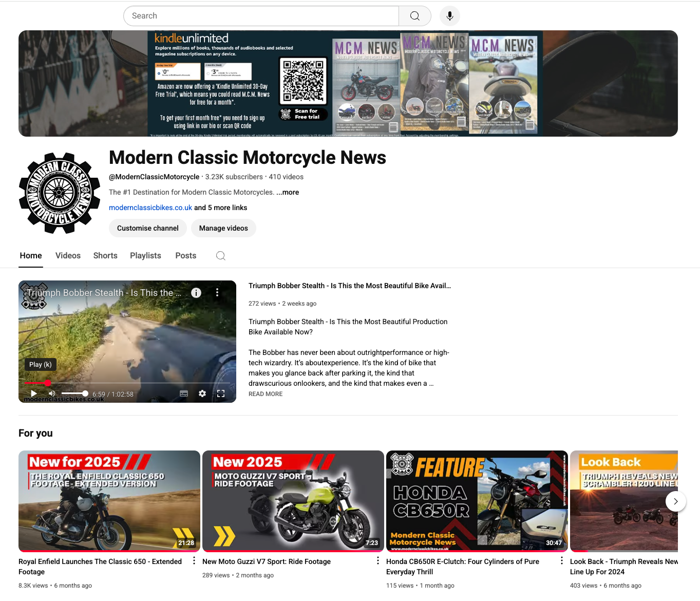Click the Customise channel button

pyautogui.click(x=148, y=228)
